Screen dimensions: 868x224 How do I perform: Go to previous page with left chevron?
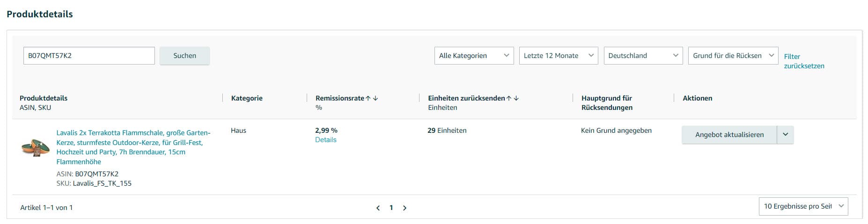(378, 208)
